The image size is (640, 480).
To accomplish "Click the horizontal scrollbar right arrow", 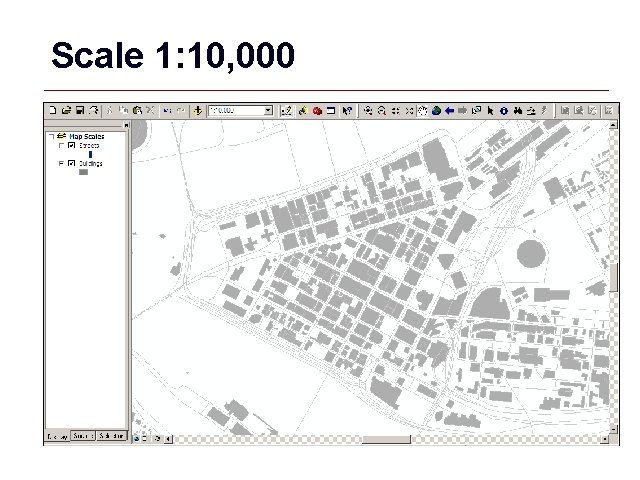I will tap(605, 439).
